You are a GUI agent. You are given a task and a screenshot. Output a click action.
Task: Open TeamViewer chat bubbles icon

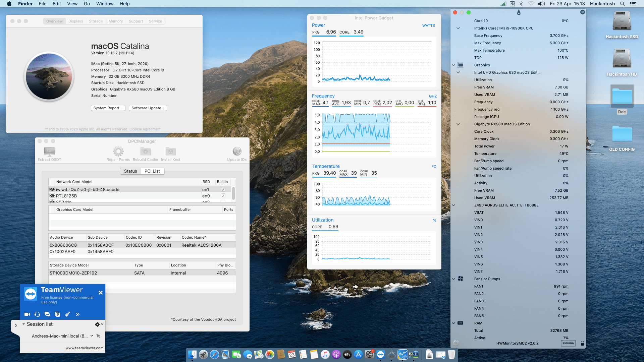[x=47, y=314]
